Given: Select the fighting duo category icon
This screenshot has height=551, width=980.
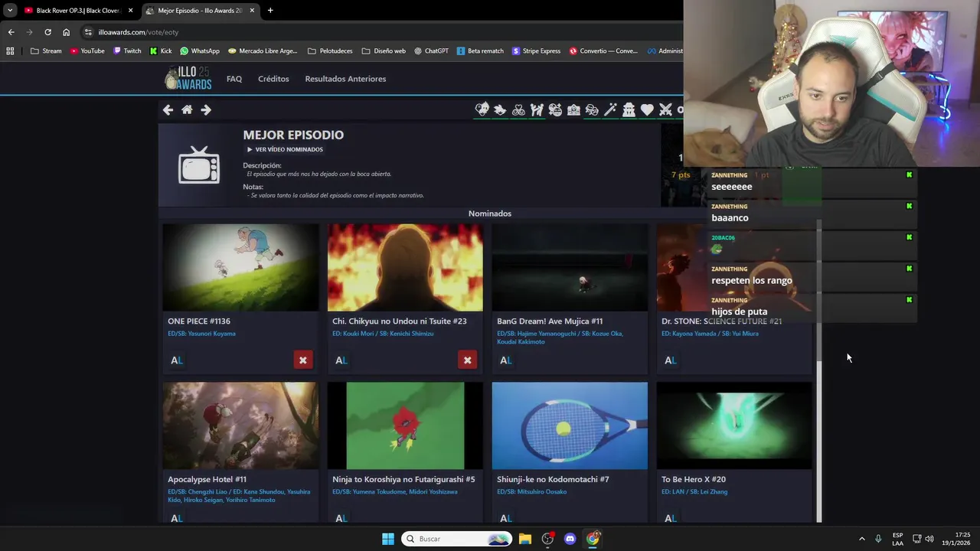Looking at the screenshot, I should point(537,109).
